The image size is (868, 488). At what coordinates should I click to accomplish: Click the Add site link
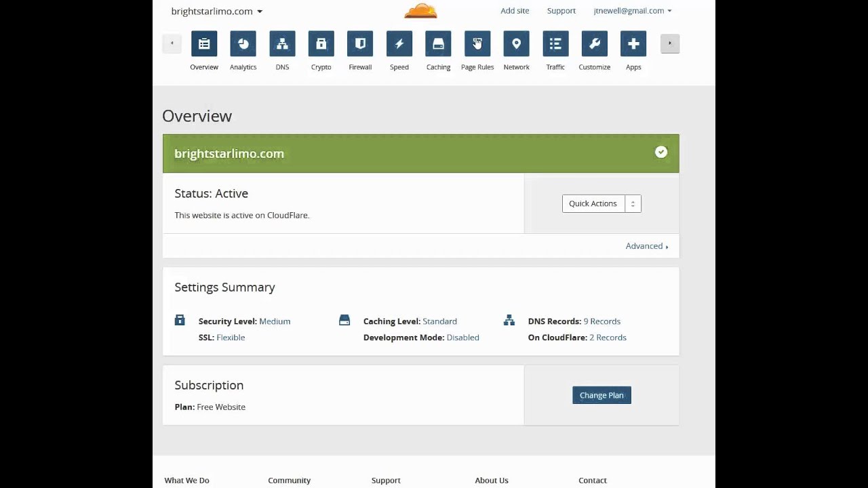pos(515,11)
